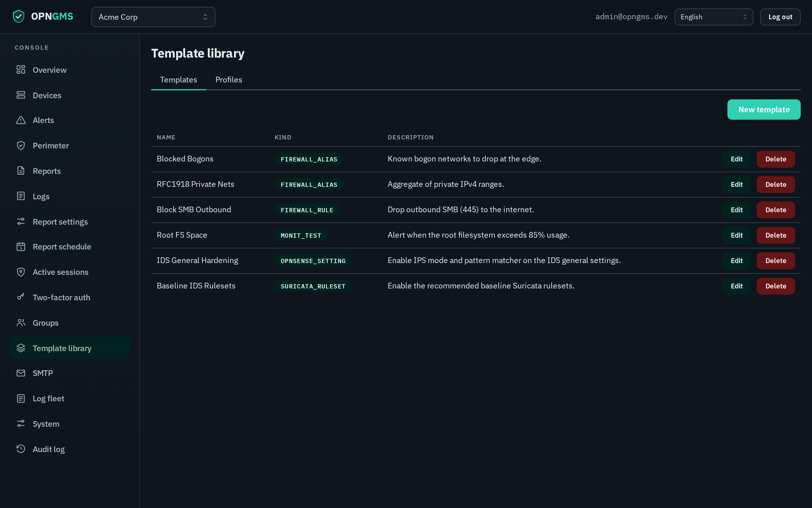The image size is (812, 508).
Task: Go to Two-factor auth settings
Action: coord(69,297)
